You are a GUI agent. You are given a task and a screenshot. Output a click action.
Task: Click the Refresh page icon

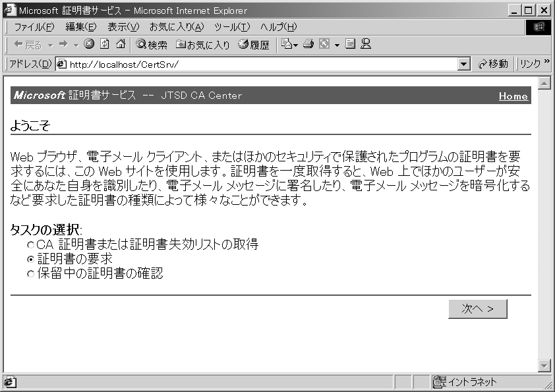[104, 44]
